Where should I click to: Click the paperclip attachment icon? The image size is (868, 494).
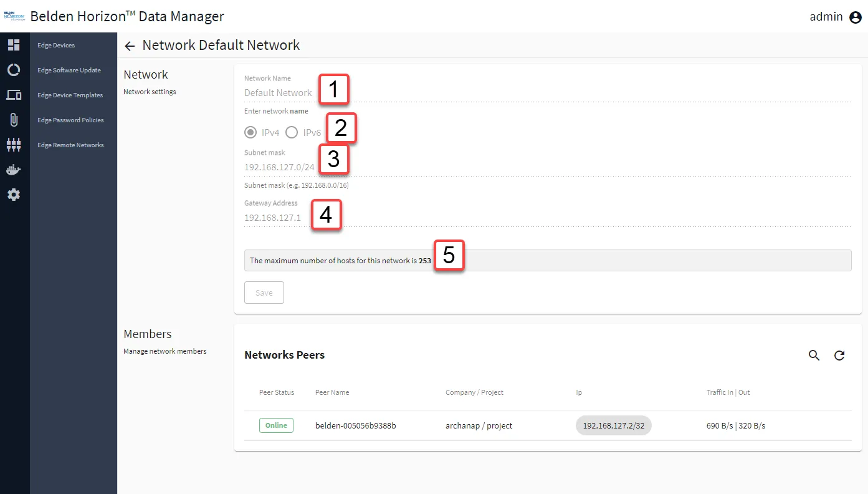click(14, 120)
